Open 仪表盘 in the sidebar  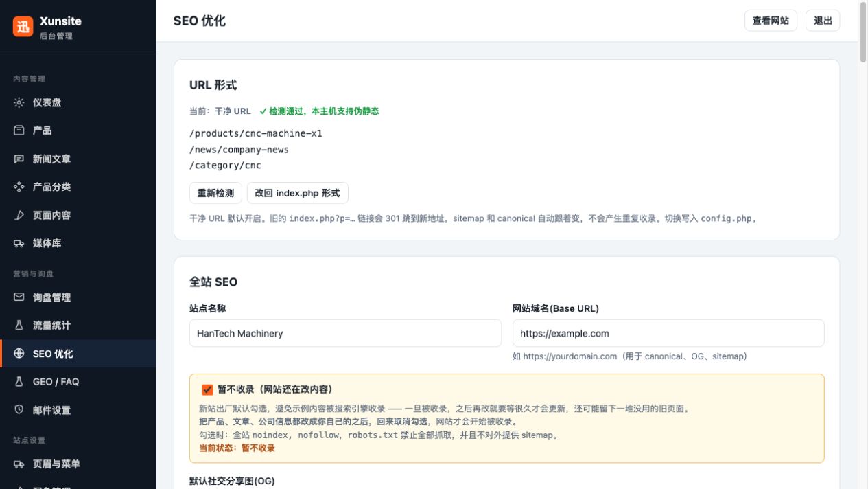click(78, 102)
